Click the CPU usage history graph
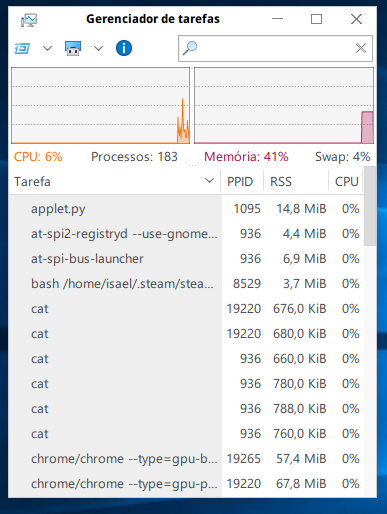Viewport: 387px width, 514px height. click(x=100, y=106)
